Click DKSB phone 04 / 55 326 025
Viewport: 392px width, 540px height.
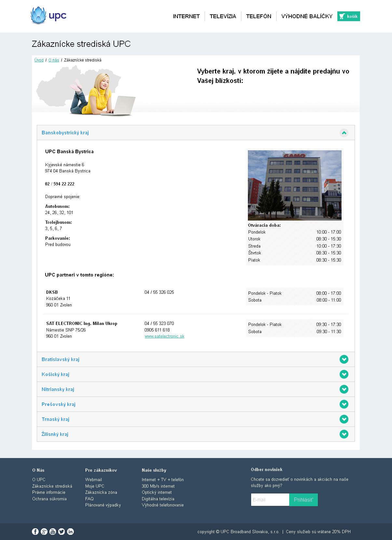(159, 292)
